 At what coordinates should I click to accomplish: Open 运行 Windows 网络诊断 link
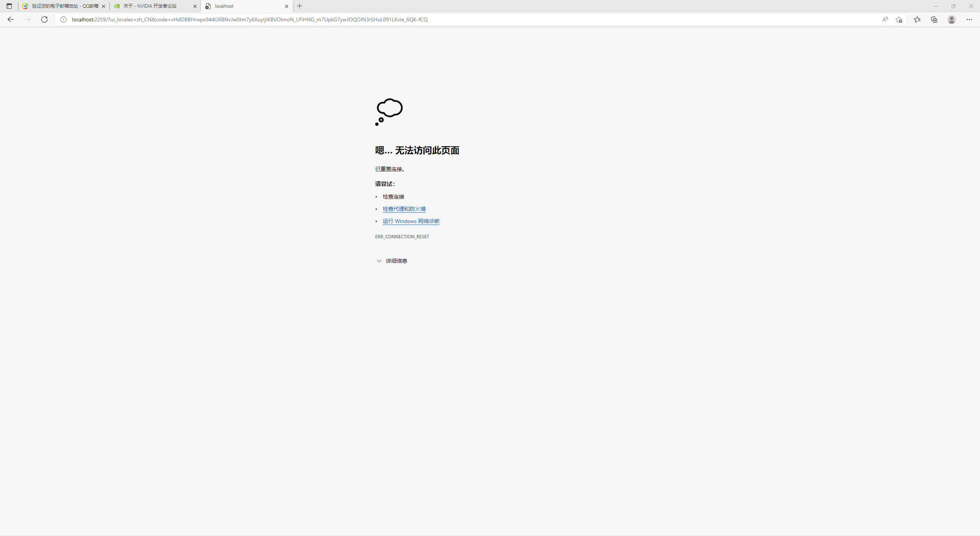pyautogui.click(x=411, y=221)
